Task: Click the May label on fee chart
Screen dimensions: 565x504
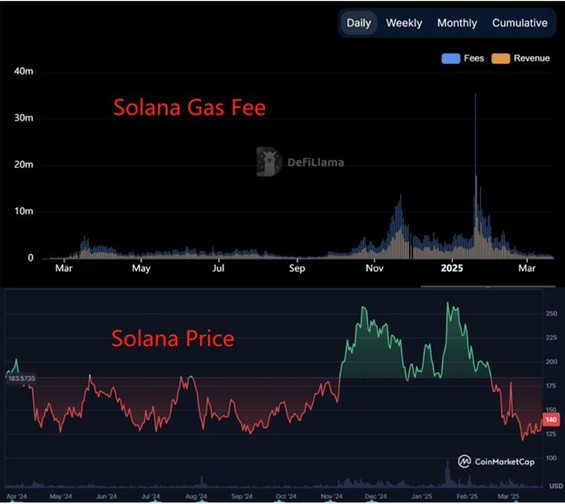Action: point(141,268)
